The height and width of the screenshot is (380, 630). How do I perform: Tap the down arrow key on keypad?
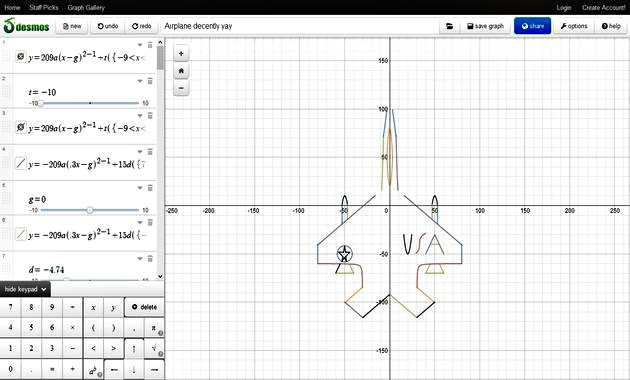click(134, 370)
